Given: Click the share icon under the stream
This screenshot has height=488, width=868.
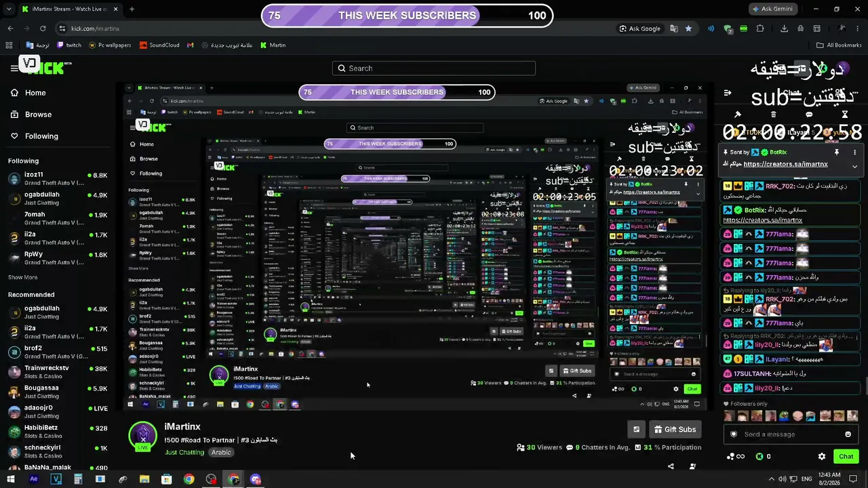Looking at the screenshot, I should pos(671,466).
